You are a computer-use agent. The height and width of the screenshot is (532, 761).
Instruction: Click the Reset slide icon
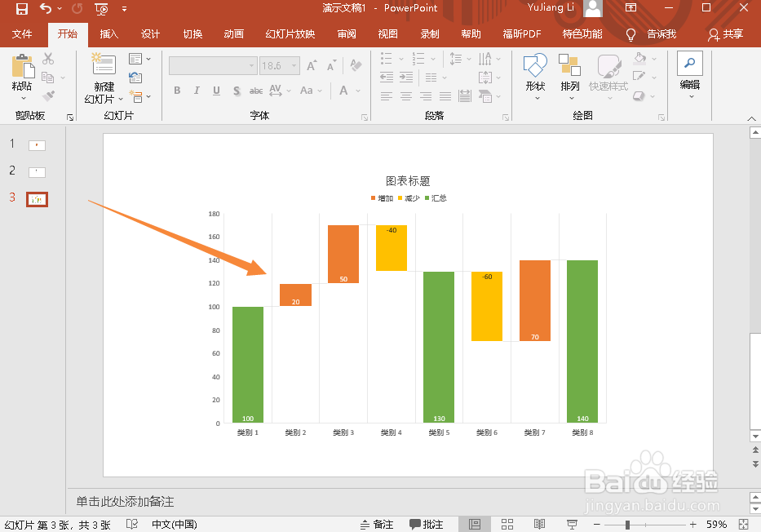point(135,78)
